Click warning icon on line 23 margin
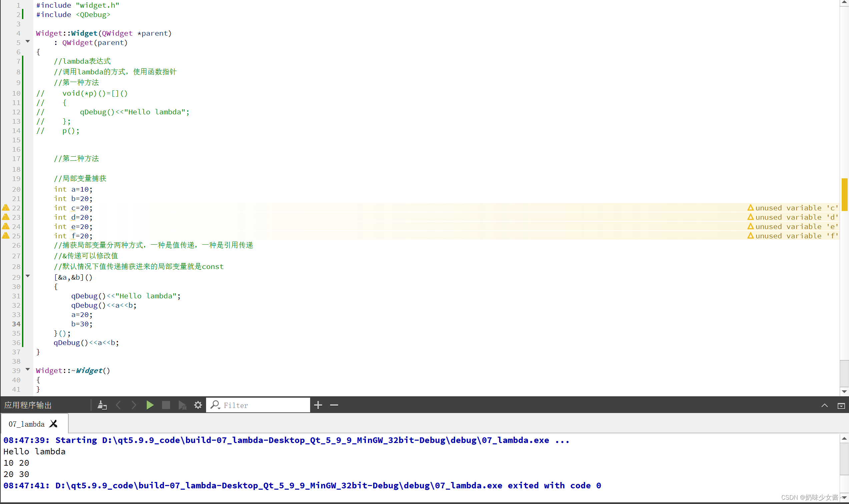The width and height of the screenshot is (849, 504). 6,217
